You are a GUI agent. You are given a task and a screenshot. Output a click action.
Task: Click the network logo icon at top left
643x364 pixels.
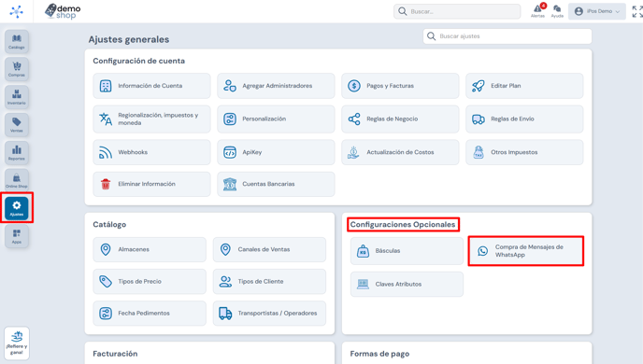pyautogui.click(x=17, y=11)
